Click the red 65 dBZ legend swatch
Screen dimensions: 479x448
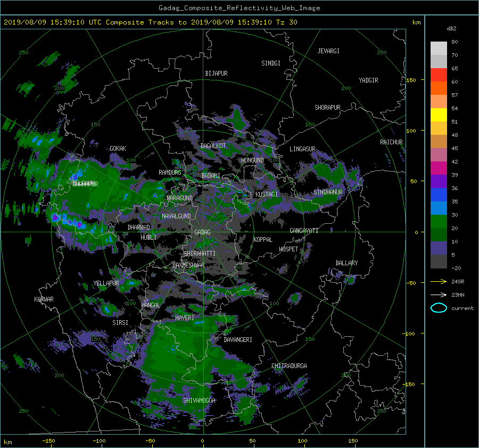point(439,75)
